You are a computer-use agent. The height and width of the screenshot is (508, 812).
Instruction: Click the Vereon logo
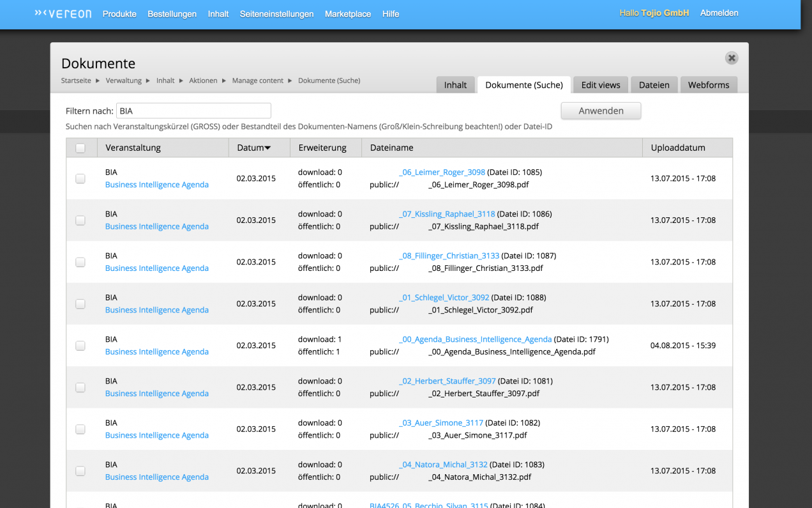tap(63, 13)
